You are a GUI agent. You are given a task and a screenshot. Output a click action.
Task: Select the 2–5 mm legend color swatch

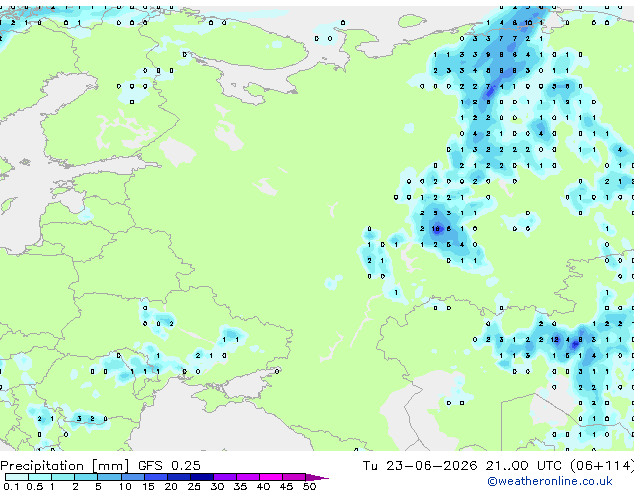point(86,477)
